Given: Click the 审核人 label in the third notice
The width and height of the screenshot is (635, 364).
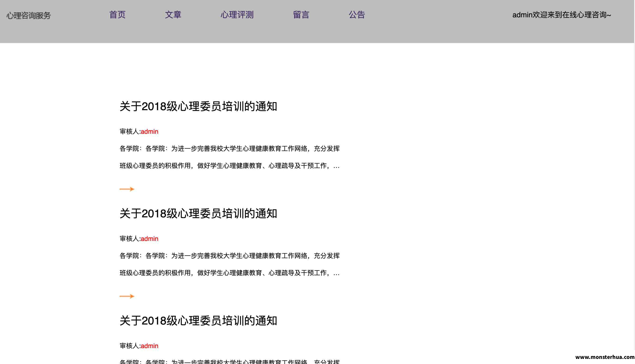Looking at the screenshot, I should click(x=130, y=346).
